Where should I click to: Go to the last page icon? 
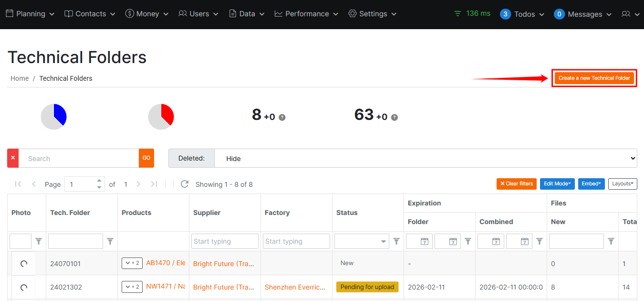tap(154, 184)
